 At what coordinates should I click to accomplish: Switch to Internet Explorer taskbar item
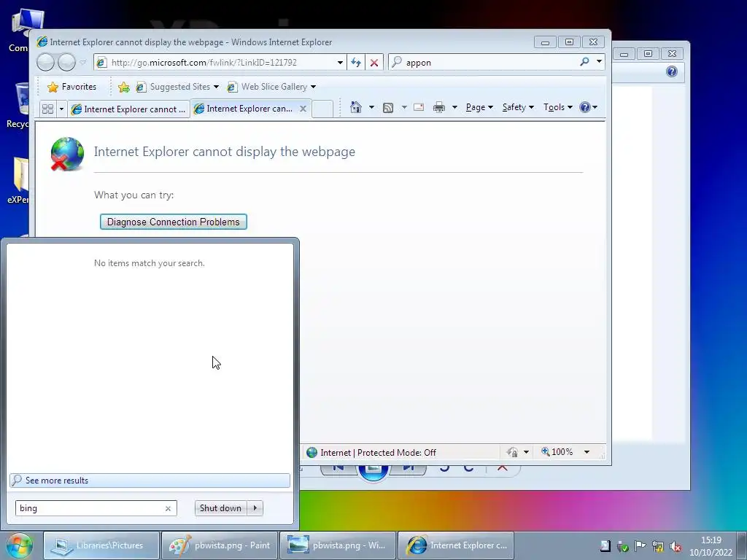click(456, 545)
